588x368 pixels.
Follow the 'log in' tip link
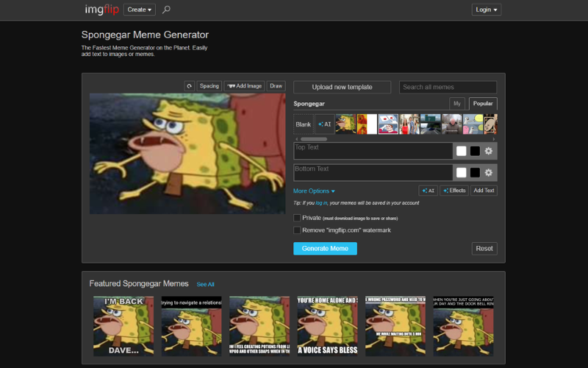click(321, 203)
